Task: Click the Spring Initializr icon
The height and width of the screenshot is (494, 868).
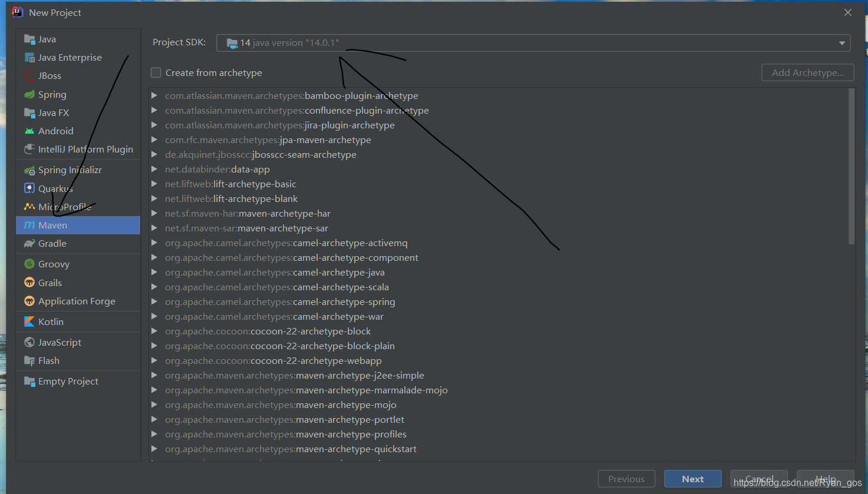Action: (29, 170)
